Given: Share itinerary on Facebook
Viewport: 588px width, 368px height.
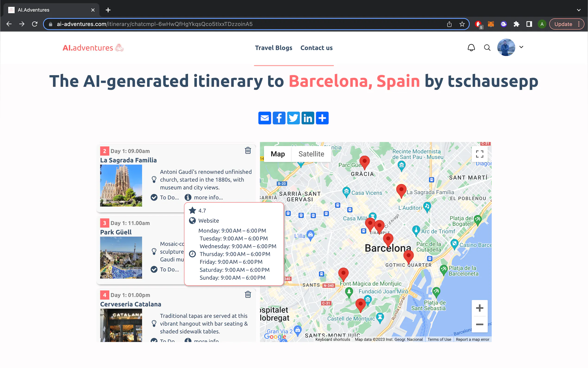Looking at the screenshot, I should click(279, 118).
